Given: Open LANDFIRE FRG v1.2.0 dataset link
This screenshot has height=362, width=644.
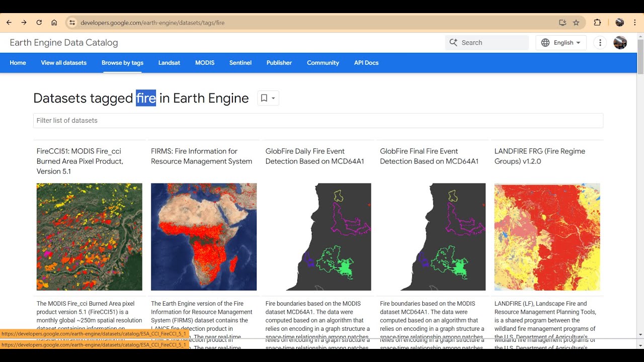Looking at the screenshot, I should (x=540, y=156).
